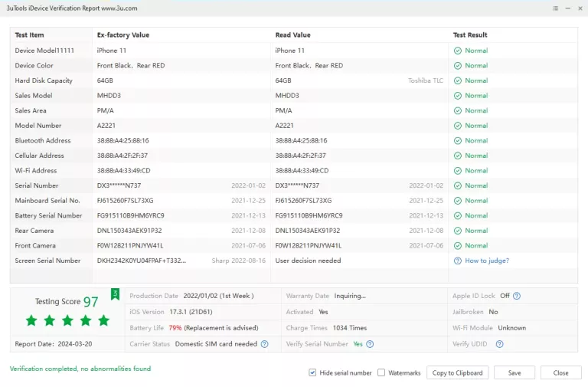Image resolution: width=588 pixels, height=387 pixels.
Task: Click the Battery serial FG915110B9HM6YRC9 ex-factory value
Action: tap(130, 216)
